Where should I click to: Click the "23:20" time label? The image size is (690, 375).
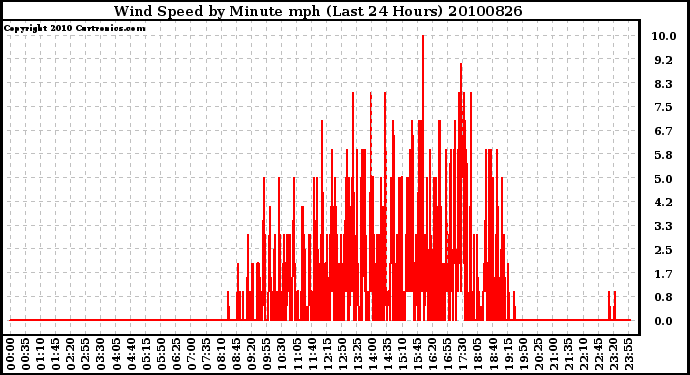(613, 354)
